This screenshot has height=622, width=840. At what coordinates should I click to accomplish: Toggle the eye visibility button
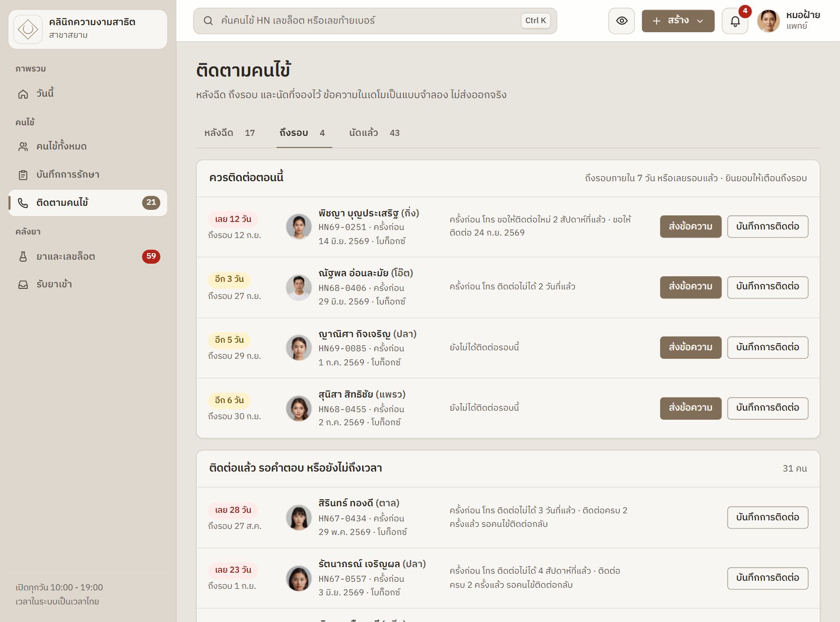621,21
